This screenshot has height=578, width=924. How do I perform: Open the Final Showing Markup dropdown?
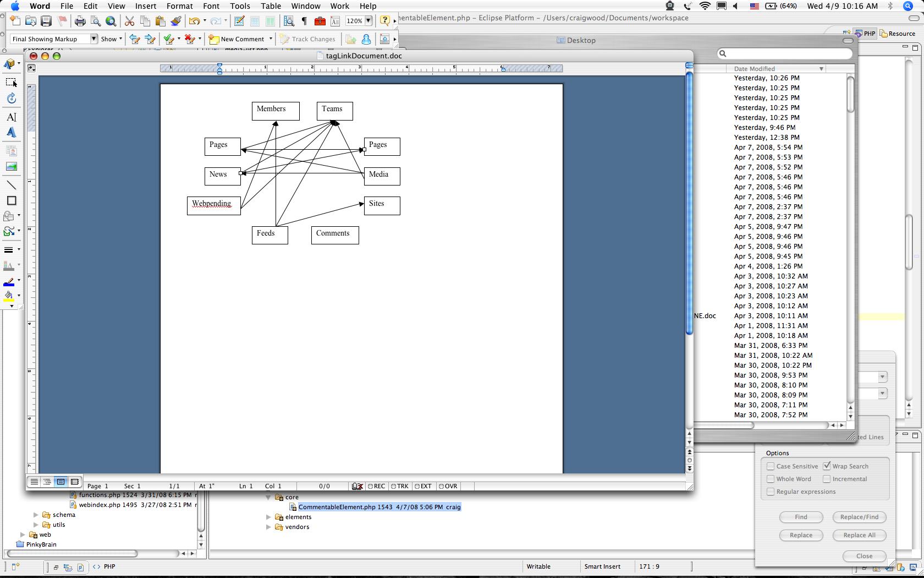click(x=94, y=39)
